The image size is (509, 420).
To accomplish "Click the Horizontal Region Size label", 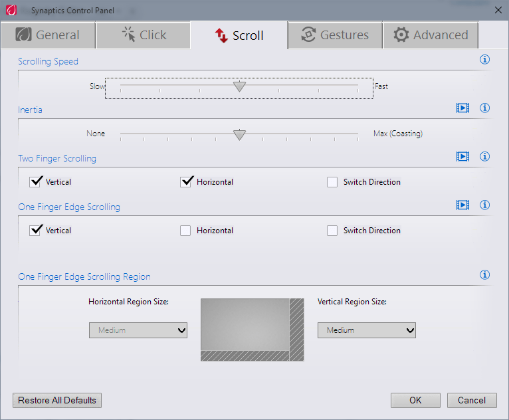I will 128,302.
